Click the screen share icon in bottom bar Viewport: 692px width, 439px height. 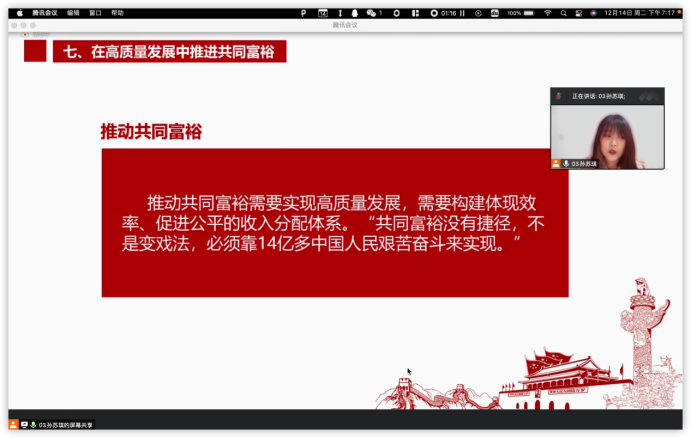pyautogui.click(x=24, y=425)
